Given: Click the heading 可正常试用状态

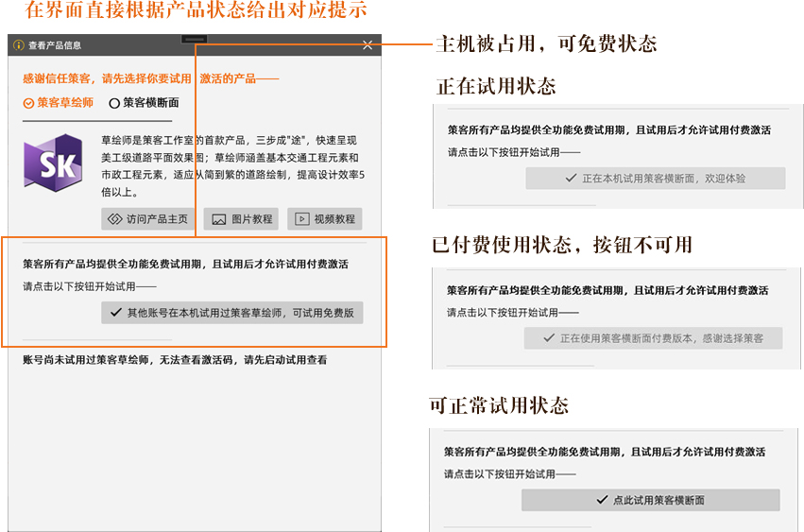Looking at the screenshot, I should tap(499, 405).
